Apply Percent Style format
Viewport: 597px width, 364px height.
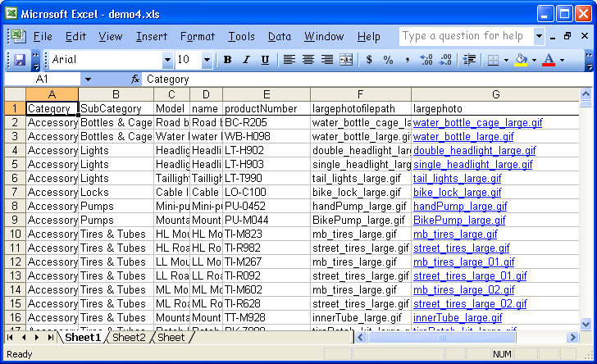point(388,60)
